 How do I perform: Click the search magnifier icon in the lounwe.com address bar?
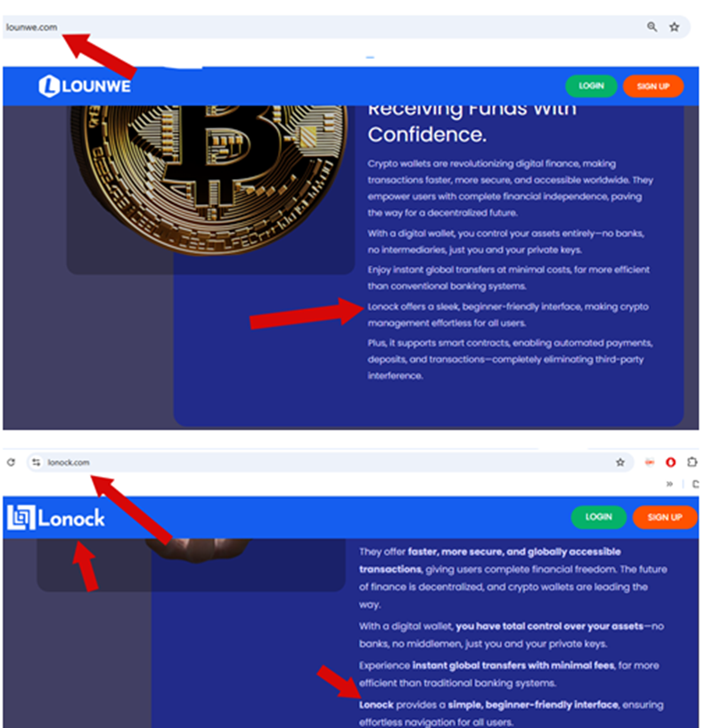652,27
